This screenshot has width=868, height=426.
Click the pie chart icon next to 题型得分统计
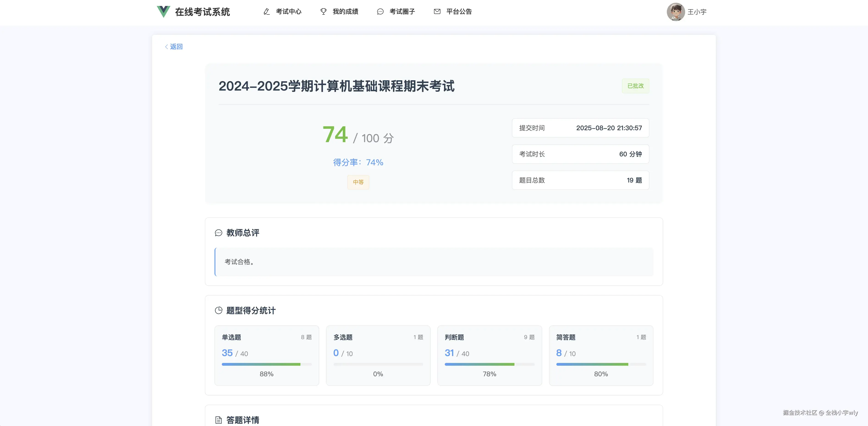(219, 310)
